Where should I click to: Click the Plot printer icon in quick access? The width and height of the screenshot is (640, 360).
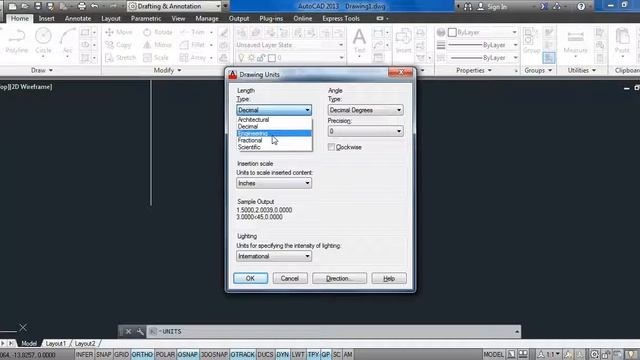click(82, 6)
